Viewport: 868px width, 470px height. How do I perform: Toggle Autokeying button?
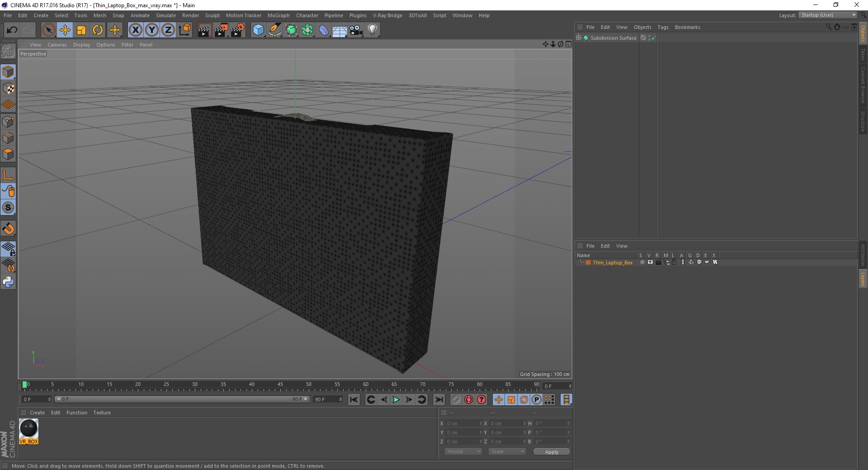pyautogui.click(x=481, y=399)
